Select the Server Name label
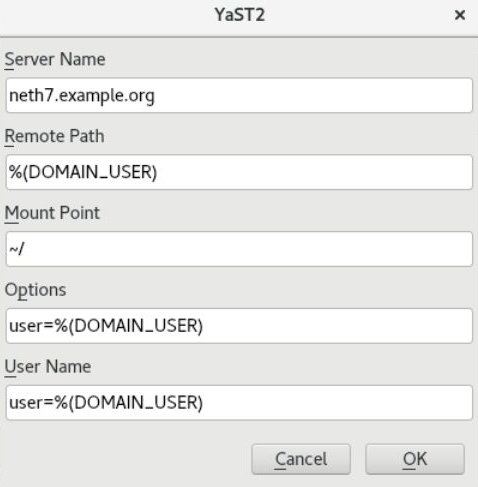The width and height of the screenshot is (478, 487). [55, 60]
